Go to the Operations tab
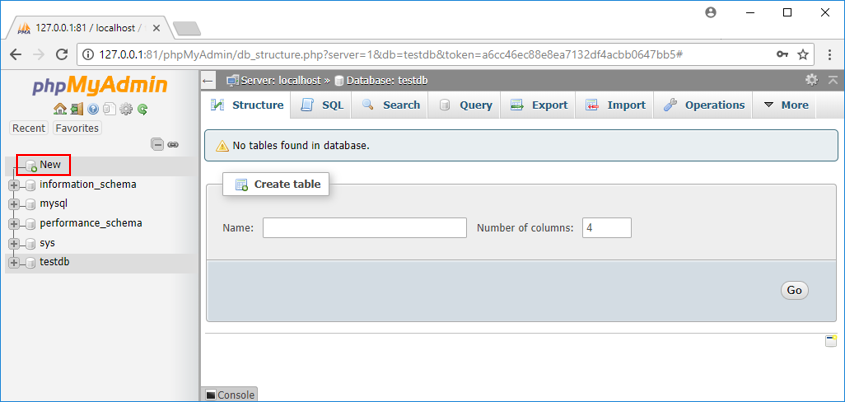Viewport: 845px width, 402px height. (x=704, y=105)
